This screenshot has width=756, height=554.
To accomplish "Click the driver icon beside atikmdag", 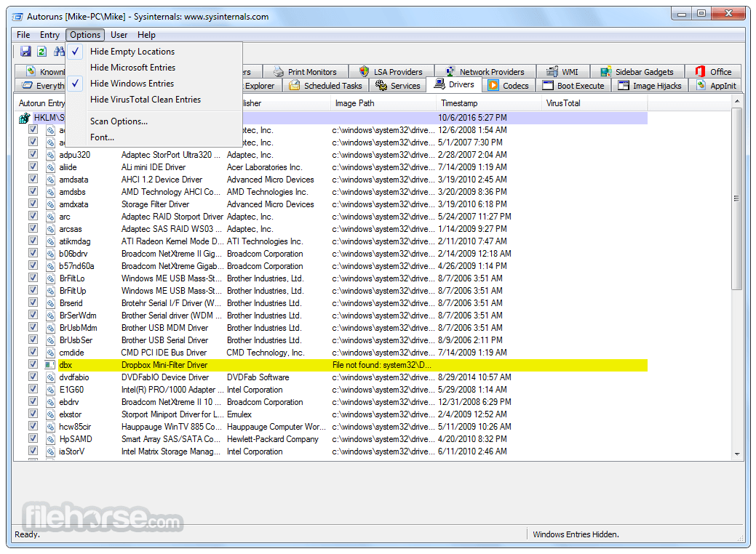I will tap(50, 241).
